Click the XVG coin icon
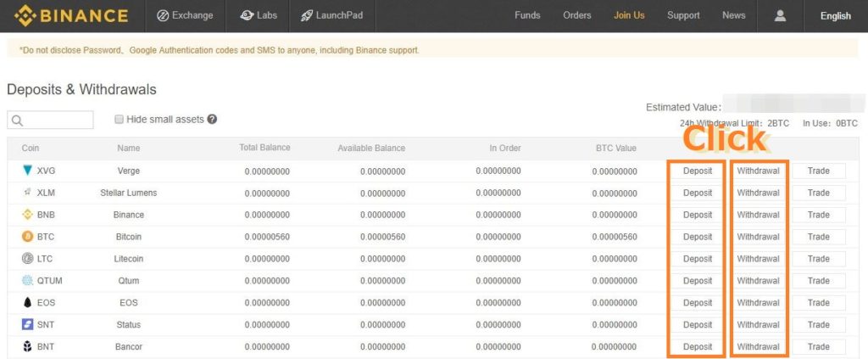The height and width of the screenshot is (359, 868). pos(27,171)
